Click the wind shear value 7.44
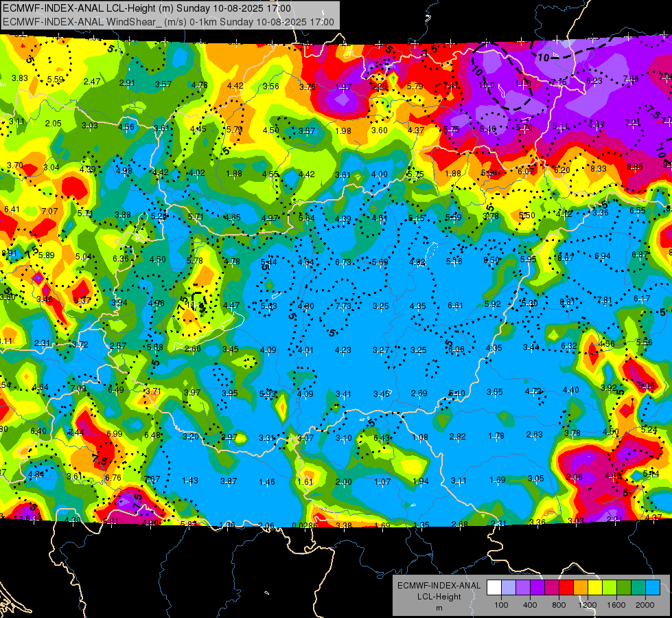Viewport: 672px width, 618px height. click(76, 433)
